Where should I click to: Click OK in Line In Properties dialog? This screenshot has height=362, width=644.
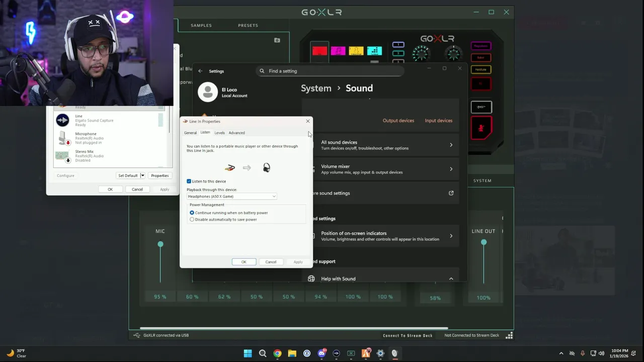click(244, 262)
